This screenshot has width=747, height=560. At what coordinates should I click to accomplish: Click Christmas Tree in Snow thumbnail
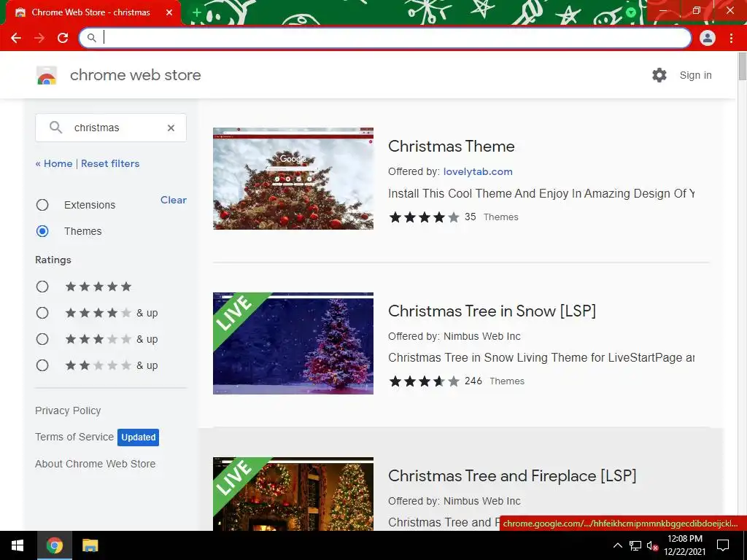coord(293,343)
